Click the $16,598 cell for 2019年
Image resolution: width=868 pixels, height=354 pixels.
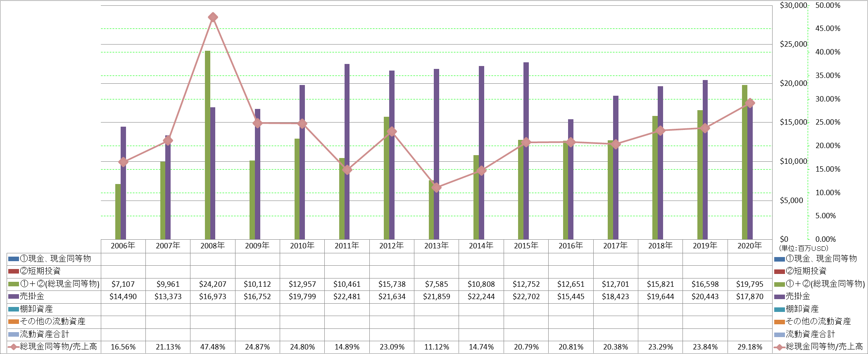tap(705, 284)
